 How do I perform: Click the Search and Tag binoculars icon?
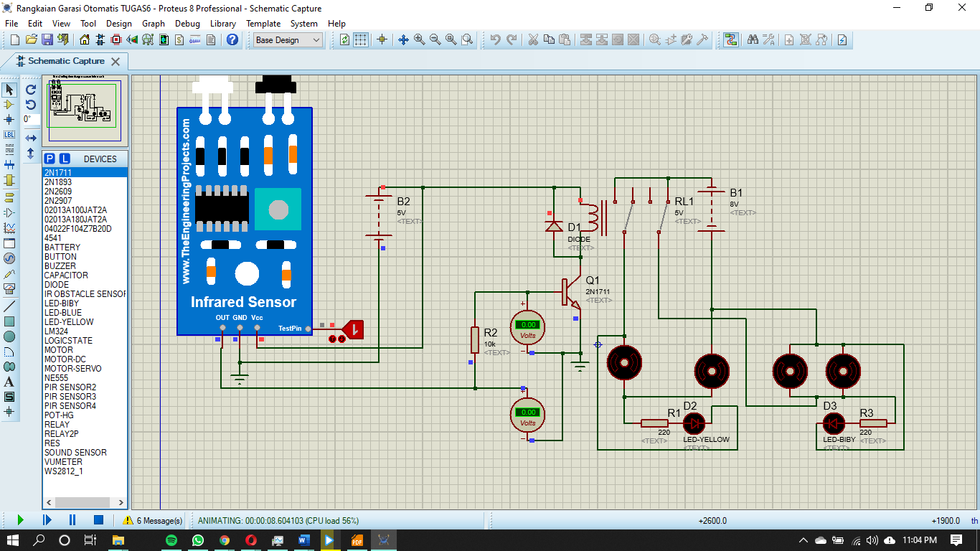click(x=753, y=40)
